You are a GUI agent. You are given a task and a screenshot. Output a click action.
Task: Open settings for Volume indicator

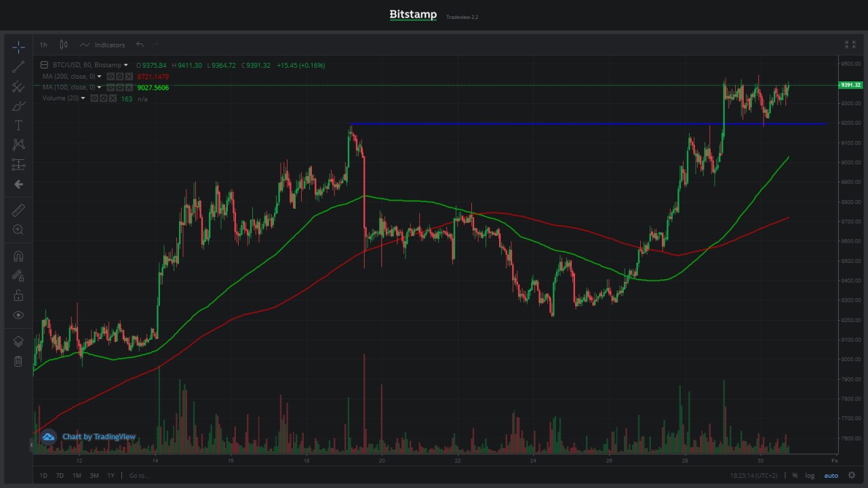[x=102, y=98]
